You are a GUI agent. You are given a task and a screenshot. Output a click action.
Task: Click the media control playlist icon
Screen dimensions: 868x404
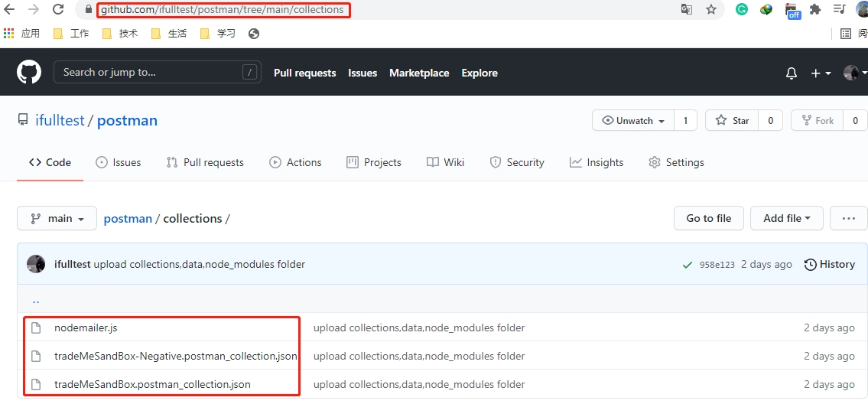click(x=839, y=9)
